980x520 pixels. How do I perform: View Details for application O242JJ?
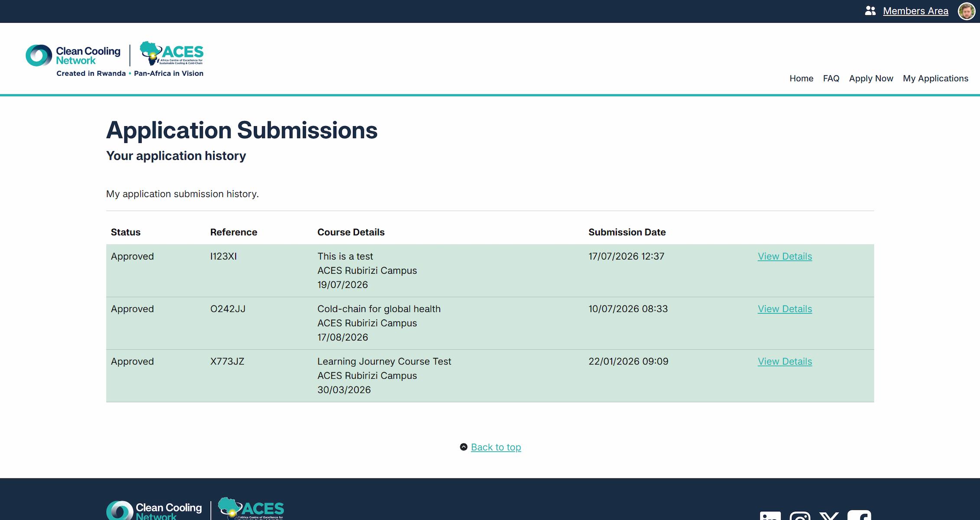[x=785, y=309]
